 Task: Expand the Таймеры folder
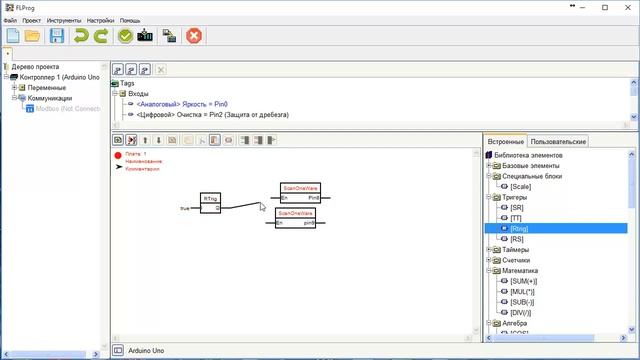[x=489, y=249]
